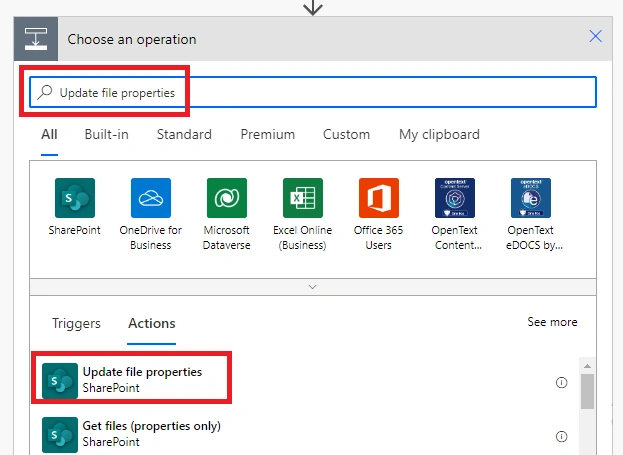Click the actions list scrollbar thumb
The height and width of the screenshot is (455, 623).
pos(587,391)
